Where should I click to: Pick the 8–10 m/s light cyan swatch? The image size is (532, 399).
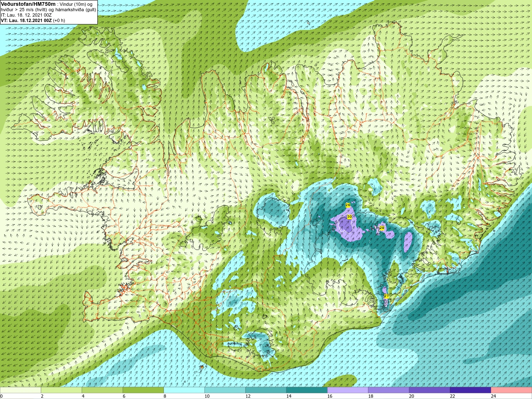click(x=184, y=390)
